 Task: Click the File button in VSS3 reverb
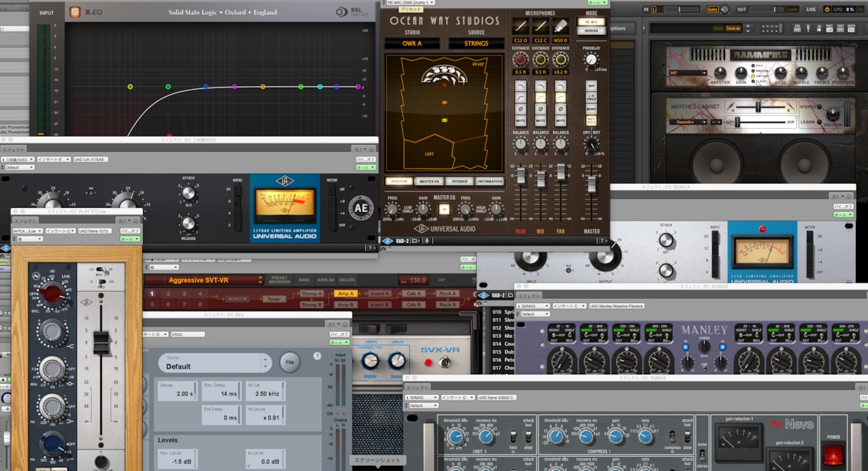click(x=290, y=362)
